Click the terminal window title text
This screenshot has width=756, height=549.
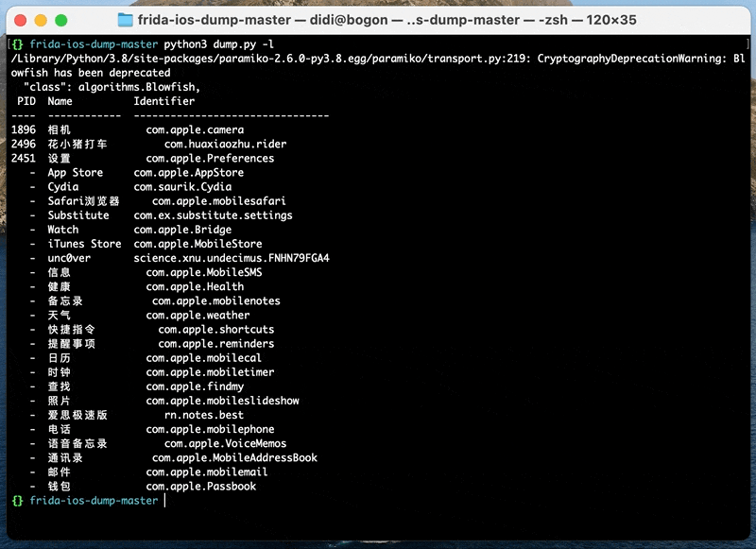click(x=387, y=20)
